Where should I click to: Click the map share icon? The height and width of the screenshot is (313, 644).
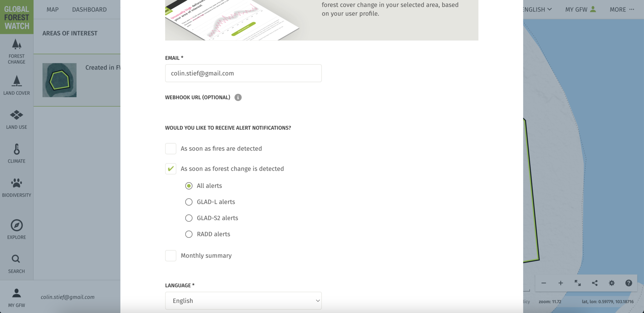595,283
